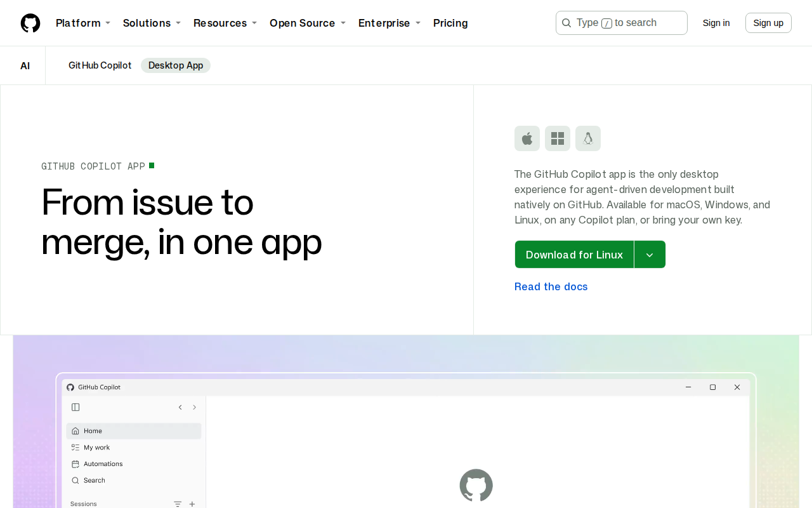This screenshot has height=508, width=812.
Task: Go to the Pricing page
Action: [450, 23]
